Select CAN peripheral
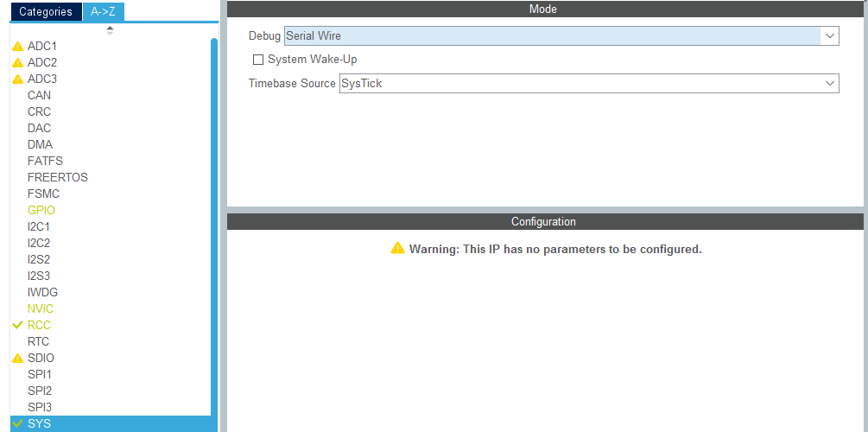Viewport: 868px width, 432px height. tap(40, 95)
